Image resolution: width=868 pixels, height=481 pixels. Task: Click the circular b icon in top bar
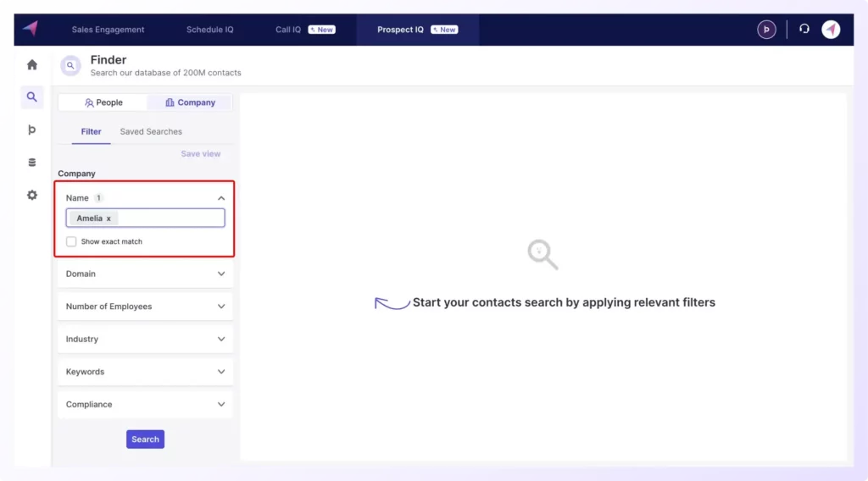[766, 30]
